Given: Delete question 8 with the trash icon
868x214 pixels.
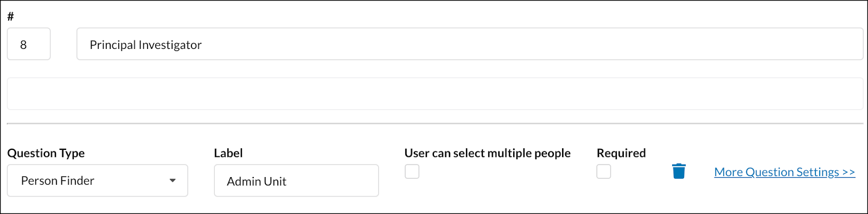Looking at the screenshot, I should 679,171.
